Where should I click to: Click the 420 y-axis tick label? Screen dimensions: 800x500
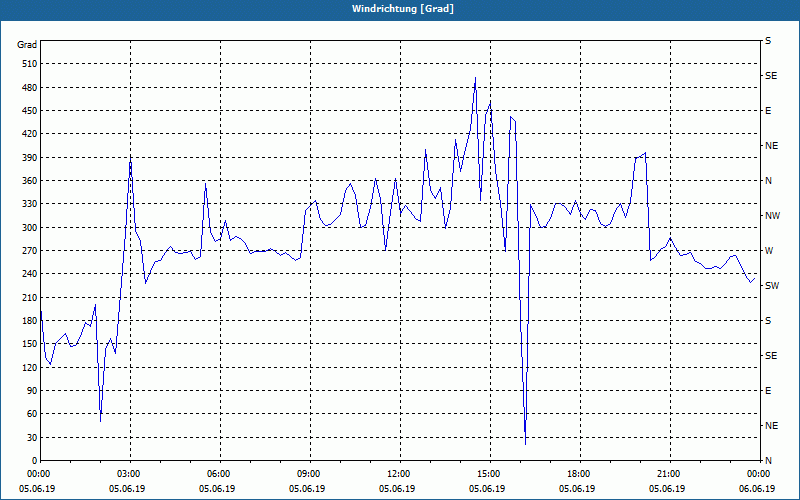point(30,134)
